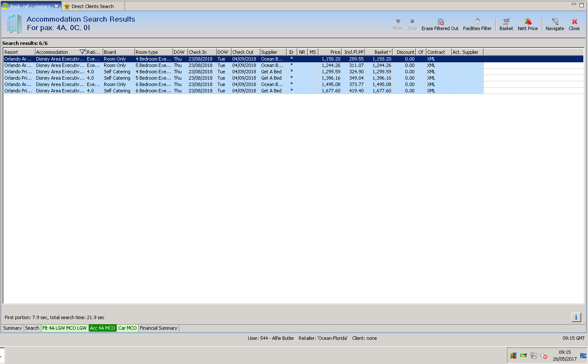
Task: Sort by the Board column header
Action: tap(119, 52)
